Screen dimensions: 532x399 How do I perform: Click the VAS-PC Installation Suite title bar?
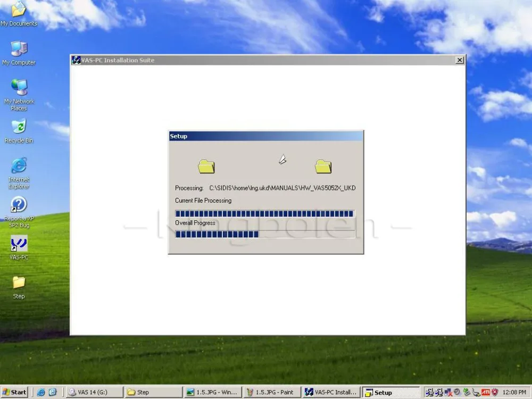(268, 60)
